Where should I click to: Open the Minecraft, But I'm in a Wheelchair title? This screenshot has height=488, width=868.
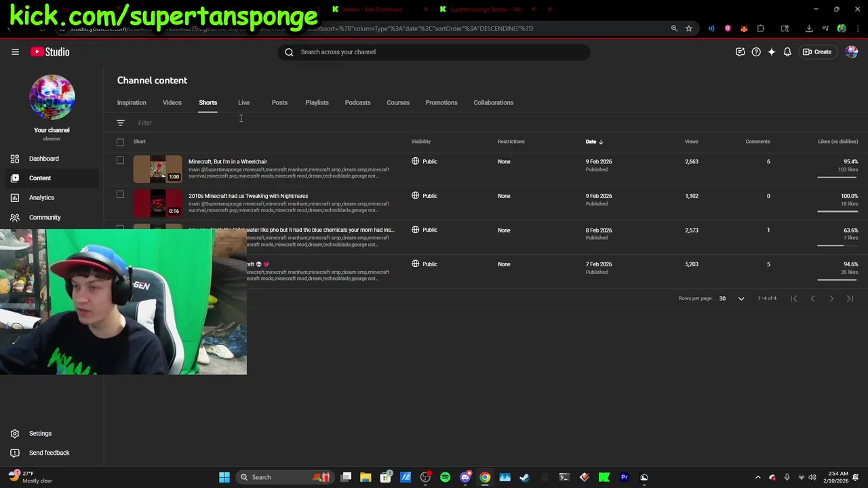coord(228,161)
